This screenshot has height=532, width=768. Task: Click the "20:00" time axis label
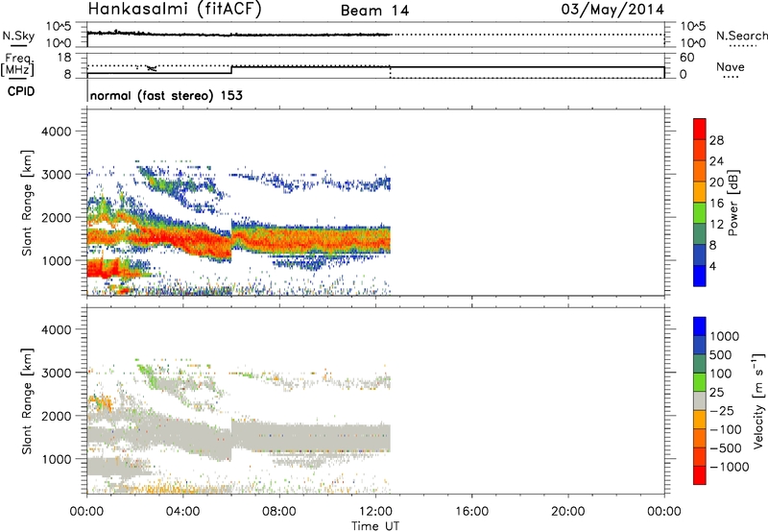(568, 512)
